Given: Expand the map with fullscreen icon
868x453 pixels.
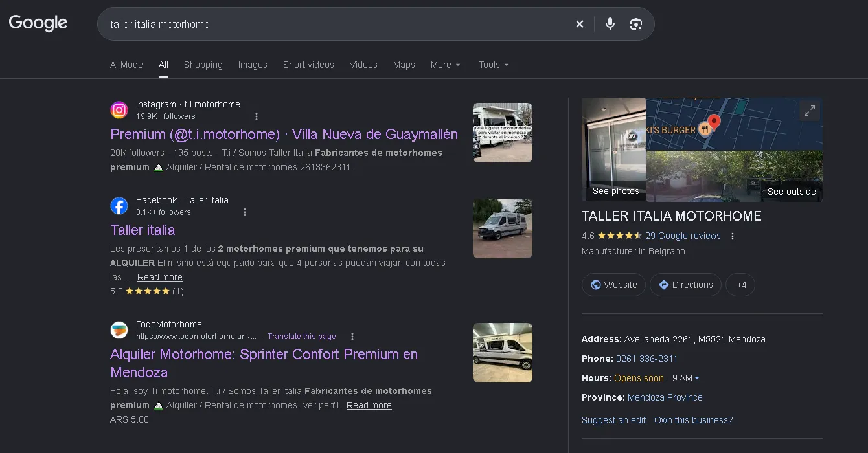Looking at the screenshot, I should [810, 111].
